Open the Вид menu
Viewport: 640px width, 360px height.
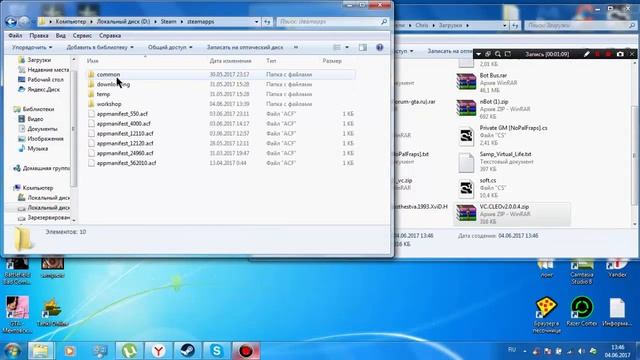click(x=61, y=36)
